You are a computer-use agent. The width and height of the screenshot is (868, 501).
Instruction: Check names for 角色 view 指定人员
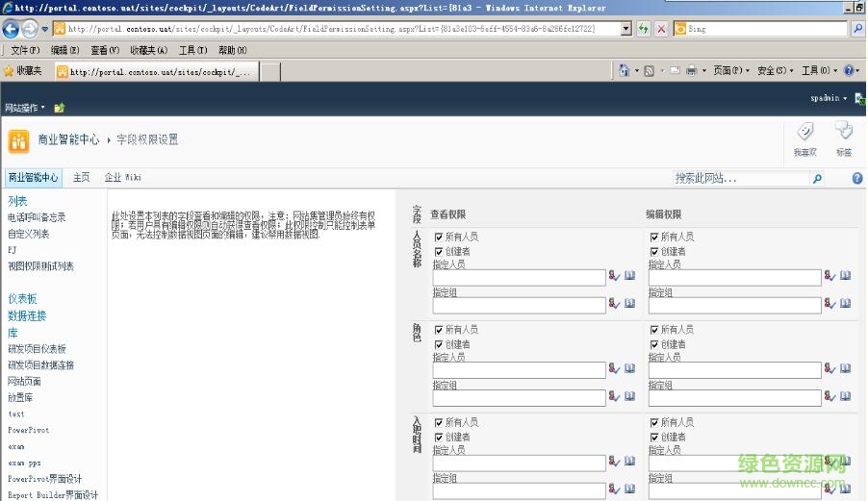[614, 368]
